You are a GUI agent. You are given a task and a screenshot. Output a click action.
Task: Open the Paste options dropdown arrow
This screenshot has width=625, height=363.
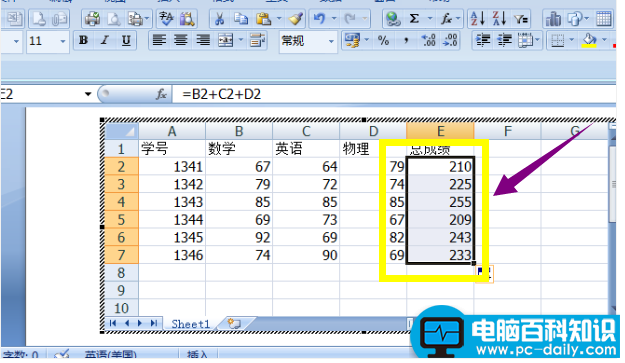[x=279, y=18]
